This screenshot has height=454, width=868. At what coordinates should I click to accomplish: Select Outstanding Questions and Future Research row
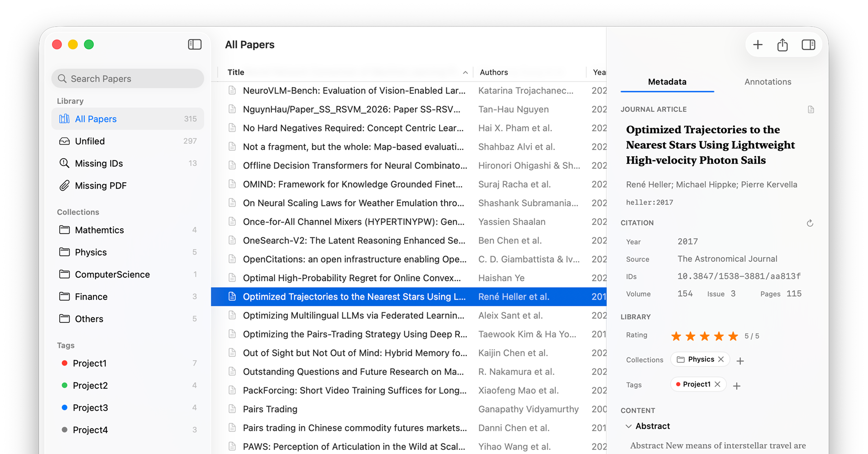(409, 372)
